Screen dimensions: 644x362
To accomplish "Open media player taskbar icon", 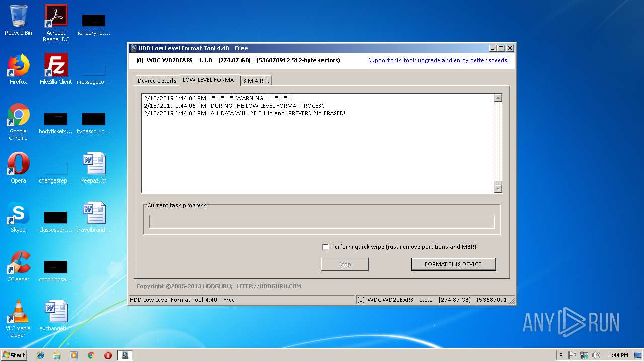I will pyautogui.click(x=74, y=355).
